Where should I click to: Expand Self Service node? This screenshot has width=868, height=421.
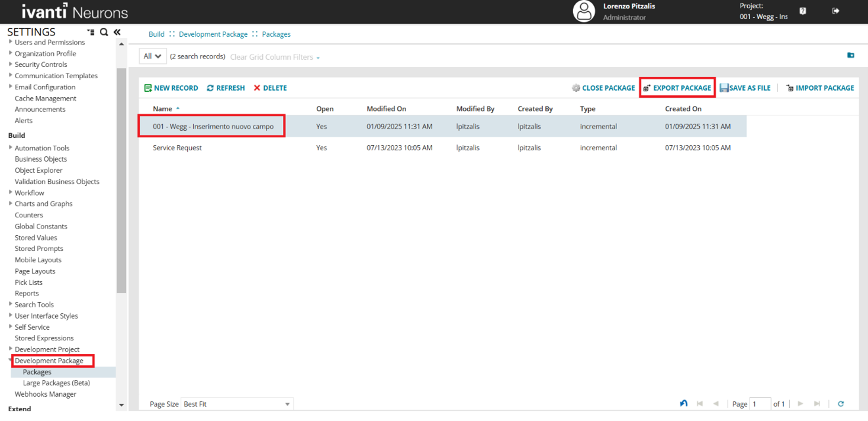11,326
